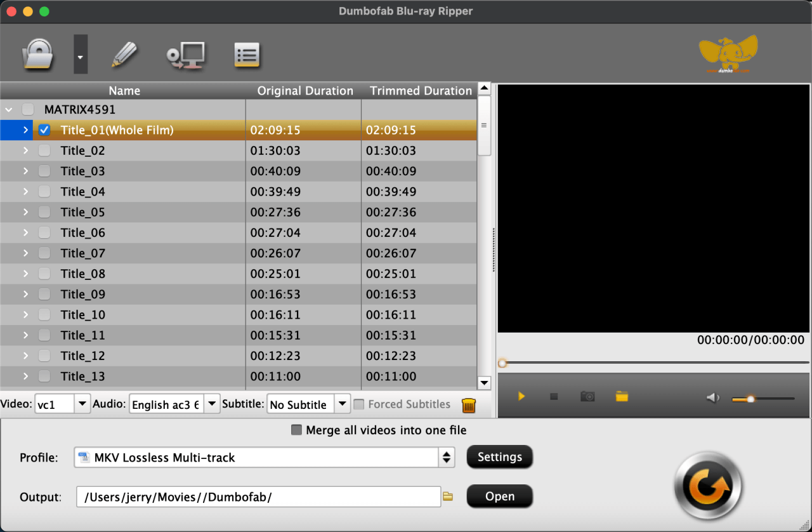The image size is (812, 532).
Task: Take a snapshot with the camera icon
Action: (x=587, y=396)
